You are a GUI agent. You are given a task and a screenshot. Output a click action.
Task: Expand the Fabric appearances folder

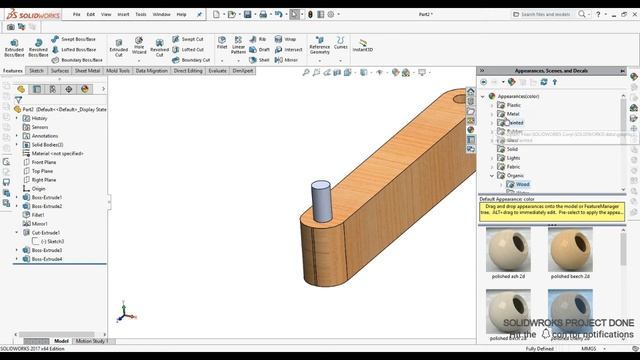pyautogui.click(x=492, y=167)
